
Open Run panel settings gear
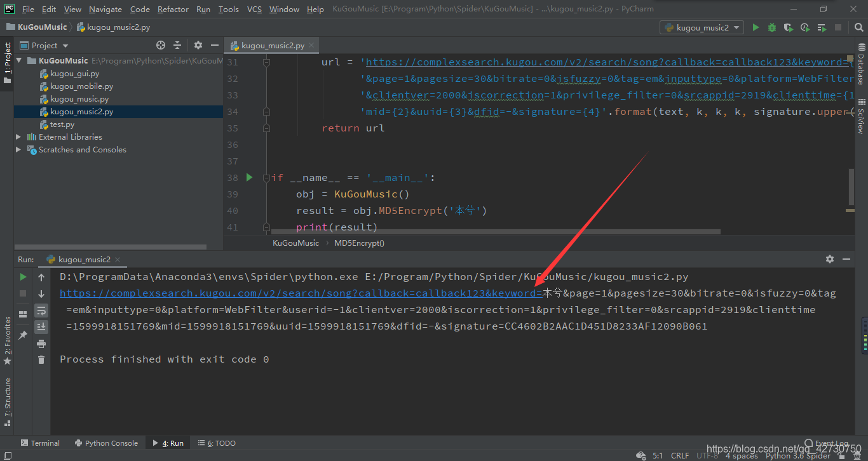[x=830, y=259]
